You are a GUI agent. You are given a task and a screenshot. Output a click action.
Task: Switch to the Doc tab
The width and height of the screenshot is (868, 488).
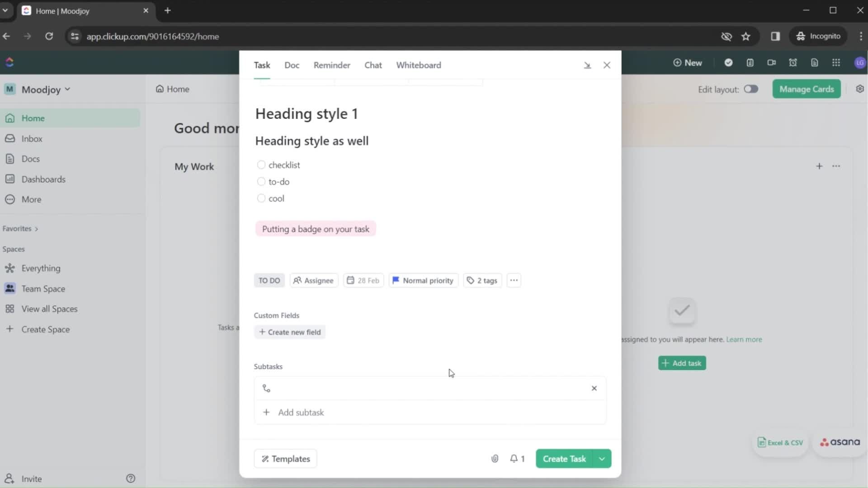(x=292, y=65)
